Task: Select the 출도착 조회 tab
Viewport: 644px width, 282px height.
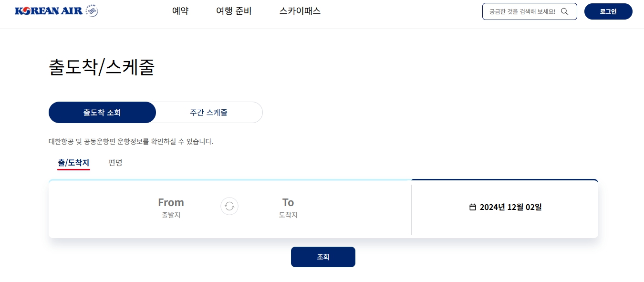Action: tap(102, 112)
